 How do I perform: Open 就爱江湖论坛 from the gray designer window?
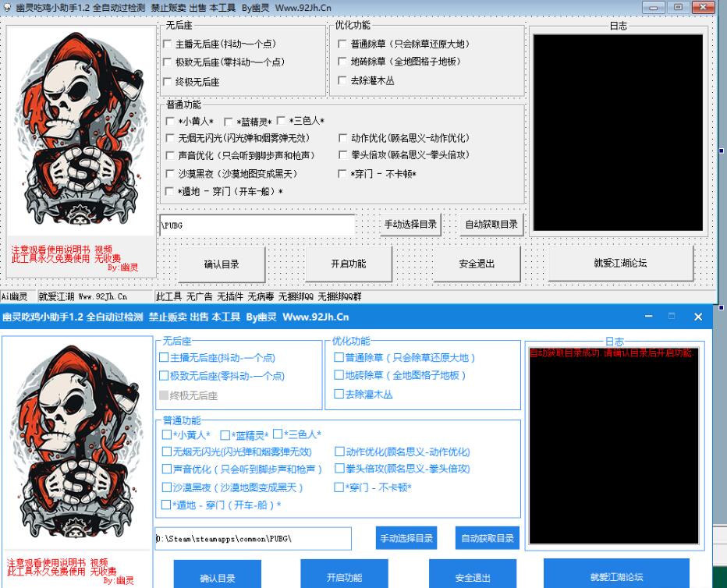click(x=620, y=263)
